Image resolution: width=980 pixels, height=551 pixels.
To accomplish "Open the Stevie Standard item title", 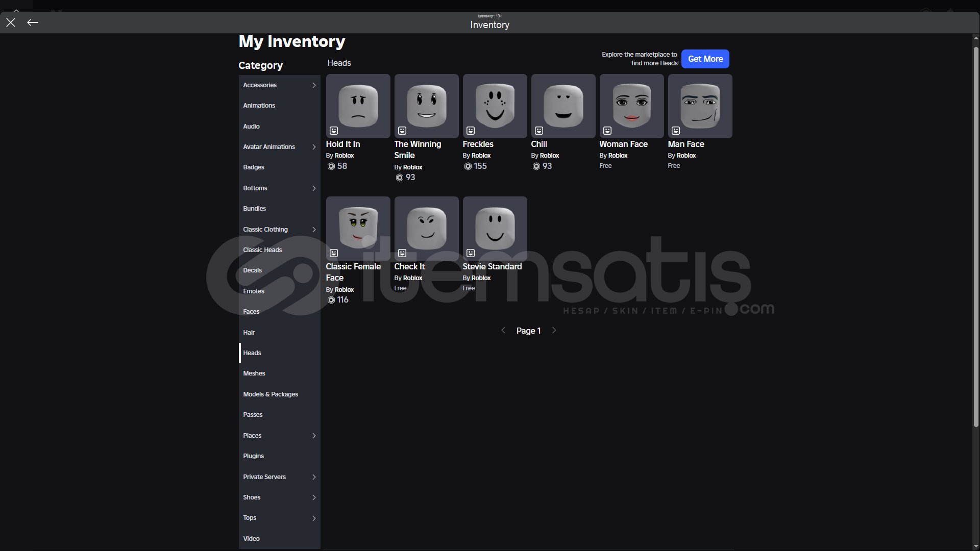I will click(493, 267).
